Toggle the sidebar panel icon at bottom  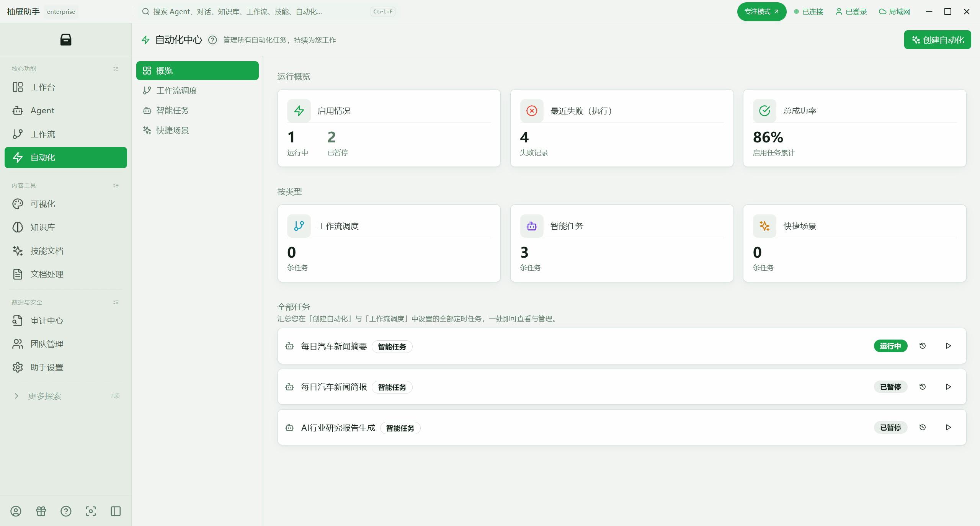[116, 511]
